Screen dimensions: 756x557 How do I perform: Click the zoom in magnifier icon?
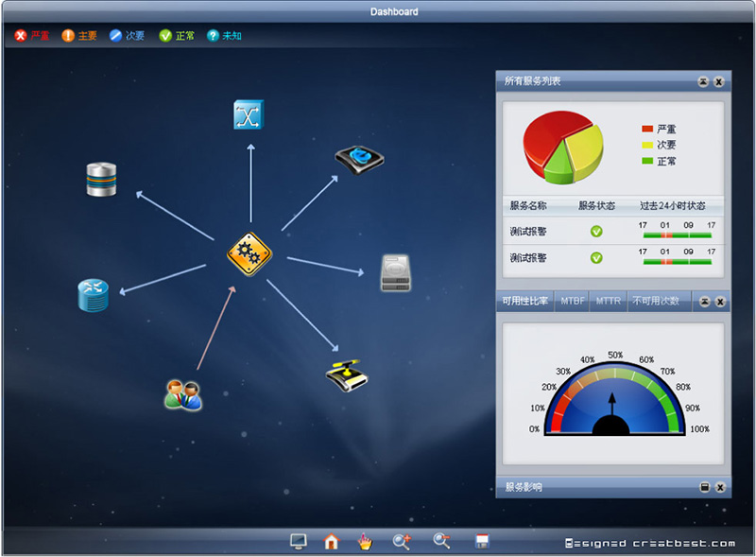402,541
